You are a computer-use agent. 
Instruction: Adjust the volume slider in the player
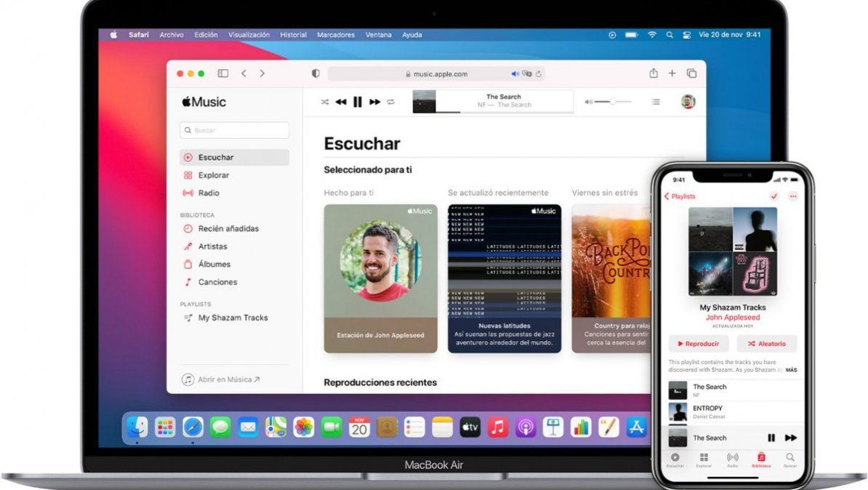(613, 102)
